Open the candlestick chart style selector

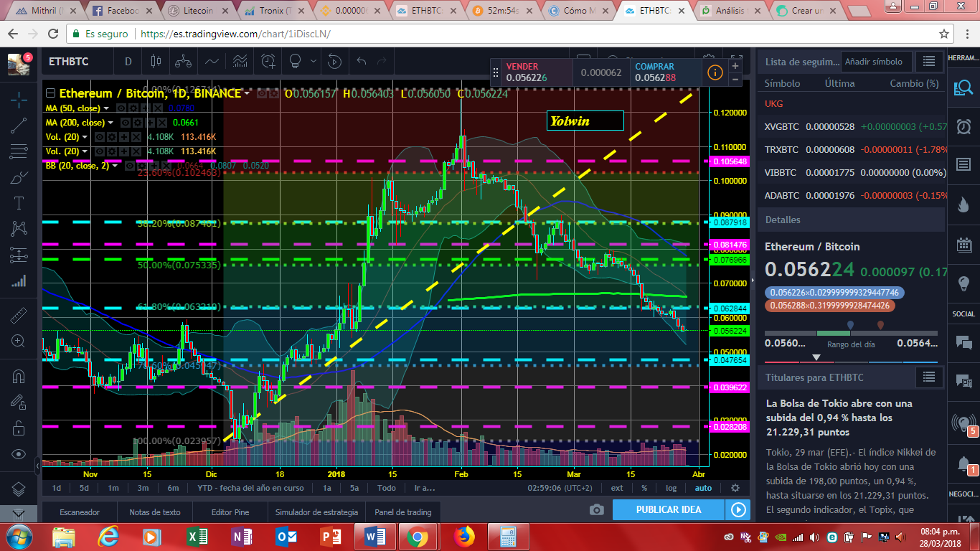156,62
